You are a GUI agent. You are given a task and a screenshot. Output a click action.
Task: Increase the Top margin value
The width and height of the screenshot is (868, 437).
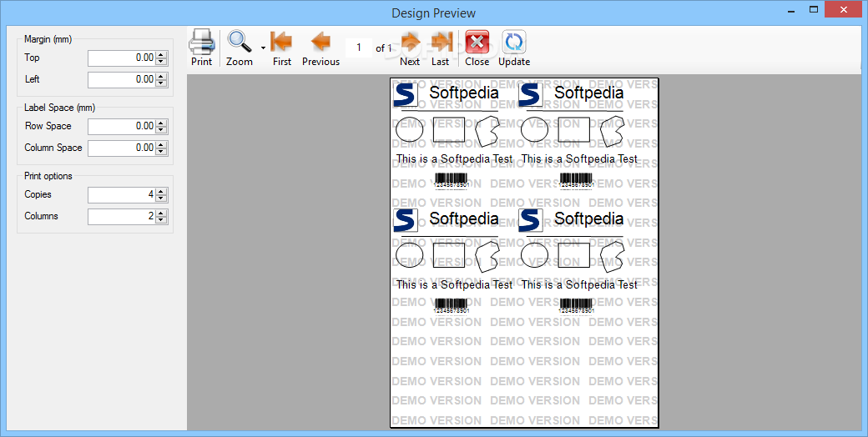(x=161, y=54)
